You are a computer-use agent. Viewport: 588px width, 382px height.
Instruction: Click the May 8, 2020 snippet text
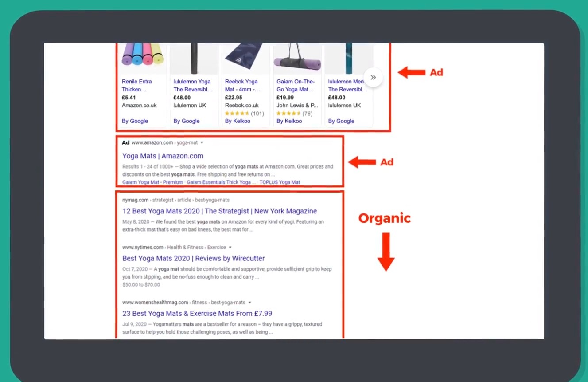pos(223,226)
